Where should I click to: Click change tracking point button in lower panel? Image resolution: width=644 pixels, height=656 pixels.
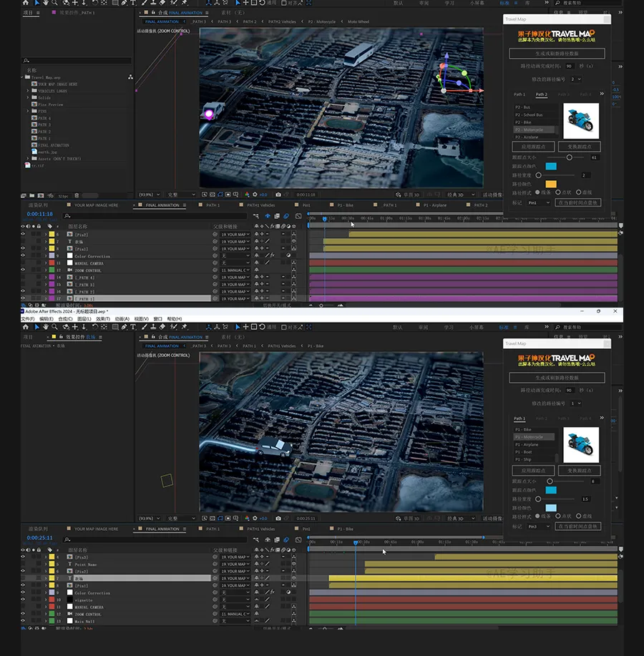580,470
